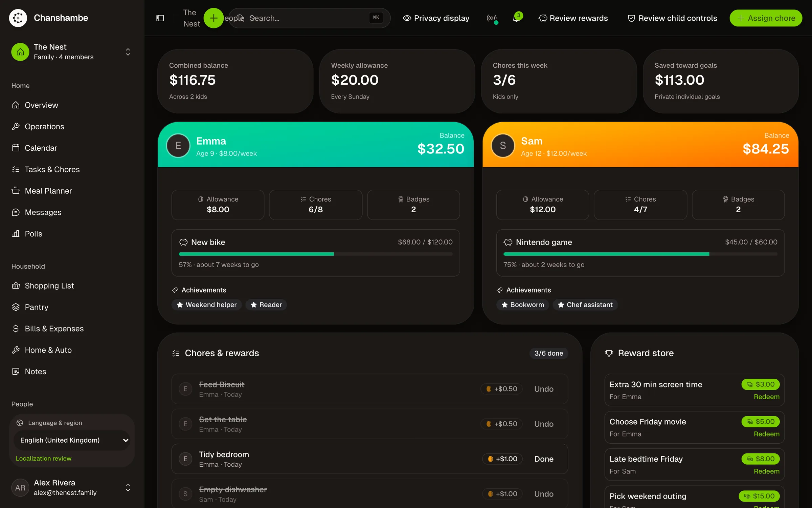The image size is (812, 508).
Task: Select Bills & Expenses in sidebar
Action: click(x=72, y=329)
